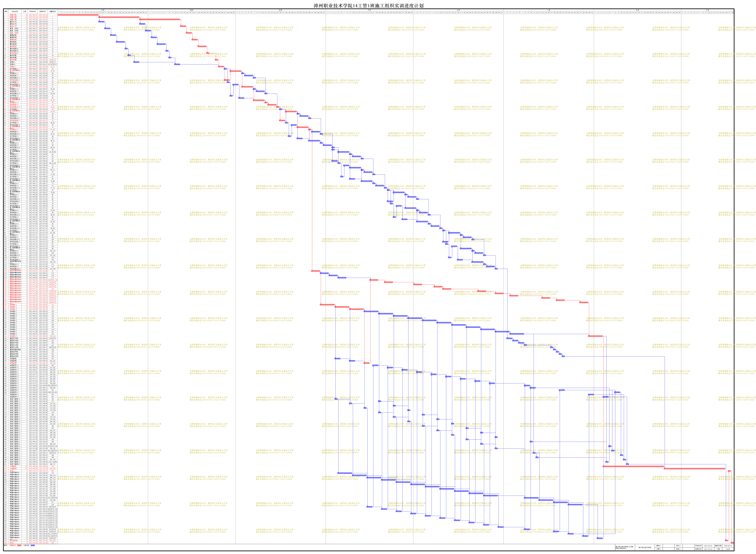Image resolution: width=756 pixels, height=554 pixels.
Task: Click the 编制日期 value 2016-06-13
Action: pyautogui.click(x=728, y=546)
